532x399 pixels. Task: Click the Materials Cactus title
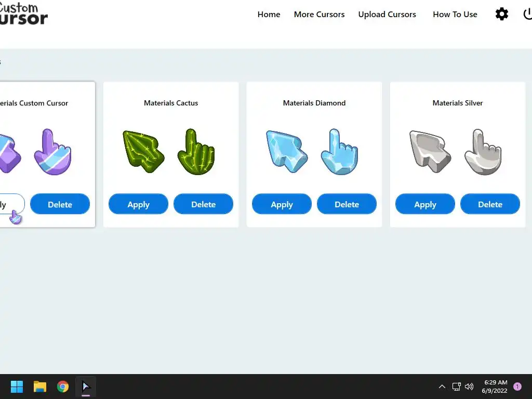point(170,103)
